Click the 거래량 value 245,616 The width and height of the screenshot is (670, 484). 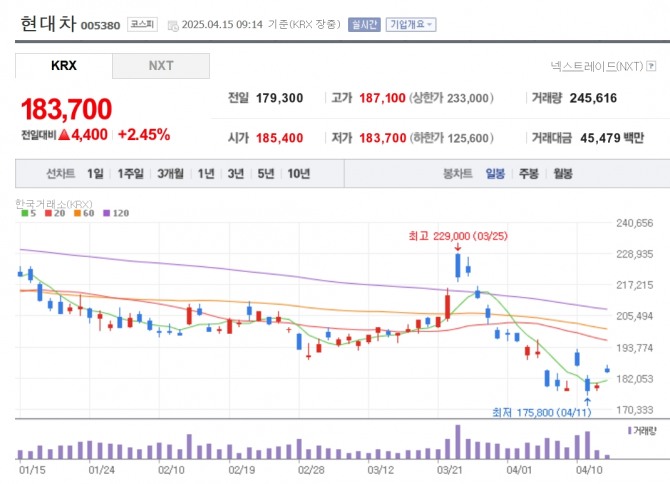tap(593, 98)
